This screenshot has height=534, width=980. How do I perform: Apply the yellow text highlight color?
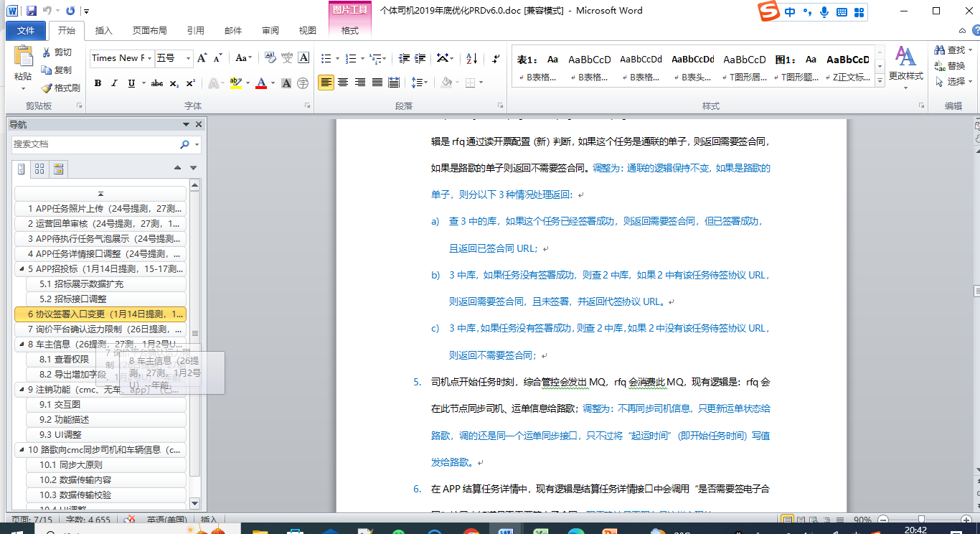[x=234, y=83]
